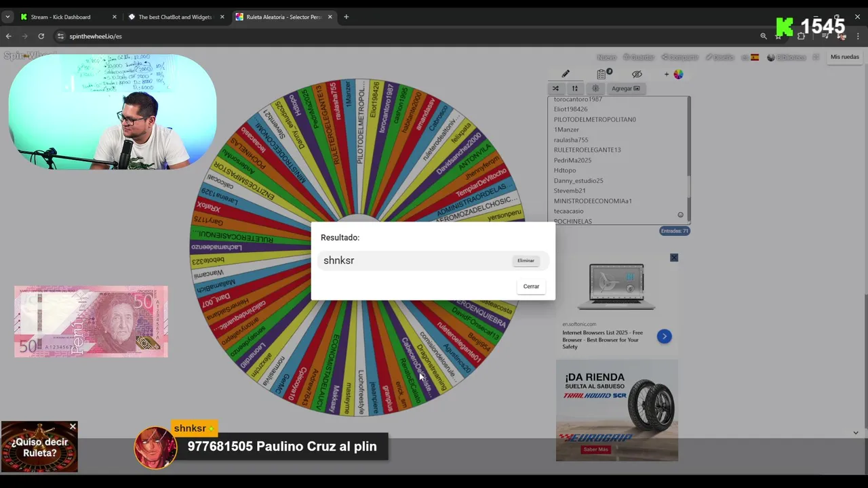Viewport: 868px width, 488px height.
Task: Sort the entries with the sort icon
Action: click(574, 88)
